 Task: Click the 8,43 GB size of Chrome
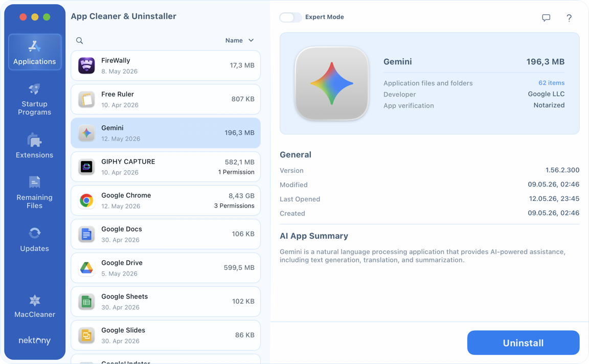pos(241,196)
